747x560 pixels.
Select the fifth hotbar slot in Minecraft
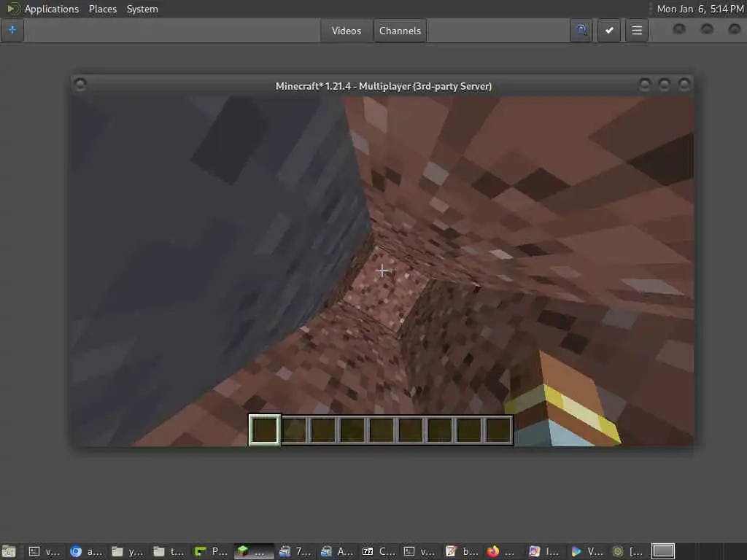point(382,429)
